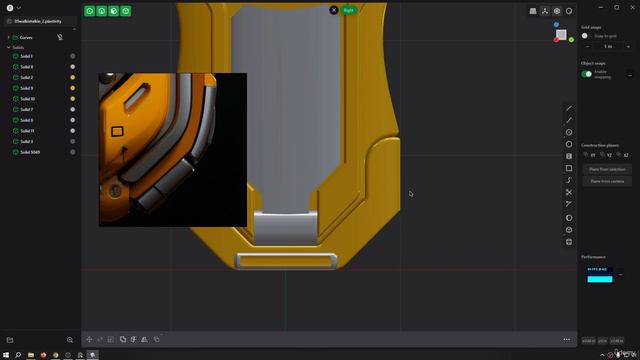
Task: Select Solid 11 in outliner
Action: [x=27, y=131]
